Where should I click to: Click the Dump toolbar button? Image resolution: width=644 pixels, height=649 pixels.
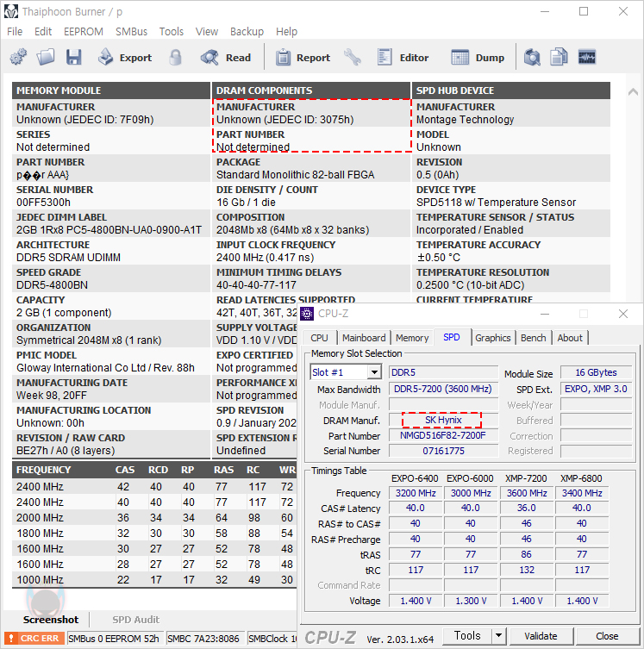pyautogui.click(x=478, y=58)
